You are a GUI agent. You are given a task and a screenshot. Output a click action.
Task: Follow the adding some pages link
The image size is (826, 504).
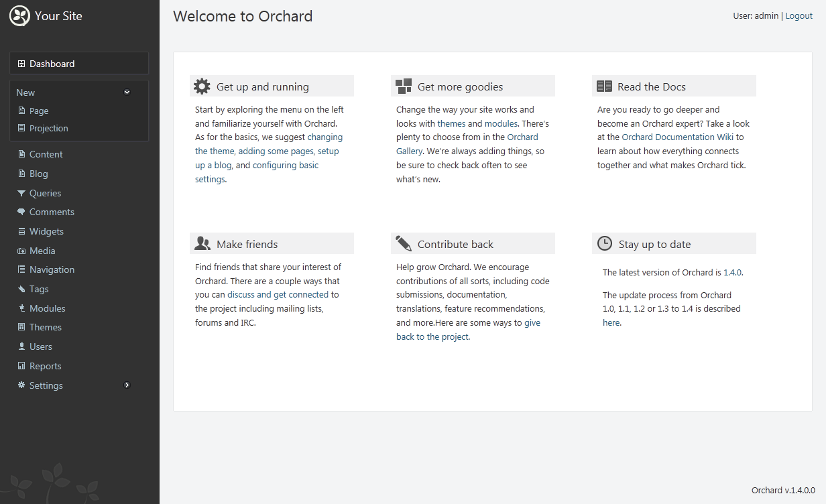pos(276,151)
